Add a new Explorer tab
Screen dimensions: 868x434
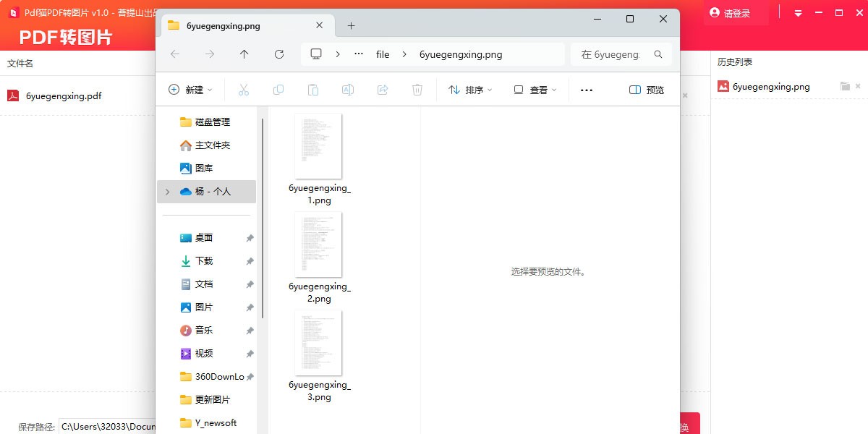[x=352, y=25]
